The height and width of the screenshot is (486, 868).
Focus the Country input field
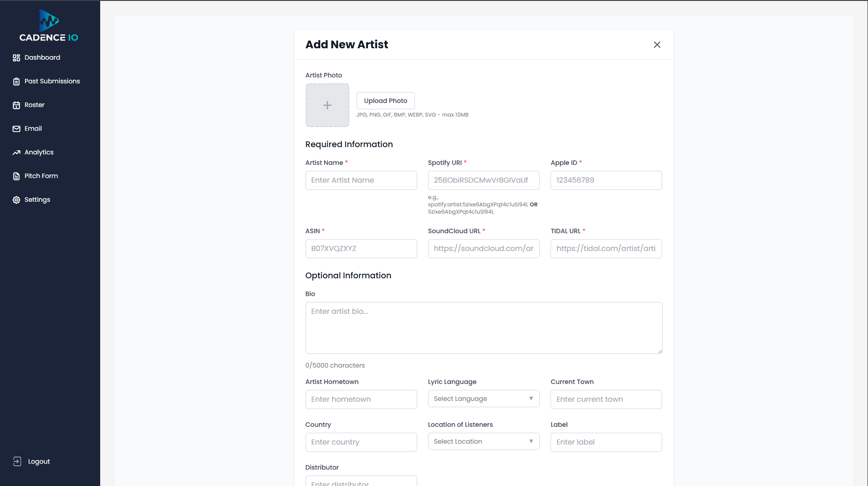(361, 442)
